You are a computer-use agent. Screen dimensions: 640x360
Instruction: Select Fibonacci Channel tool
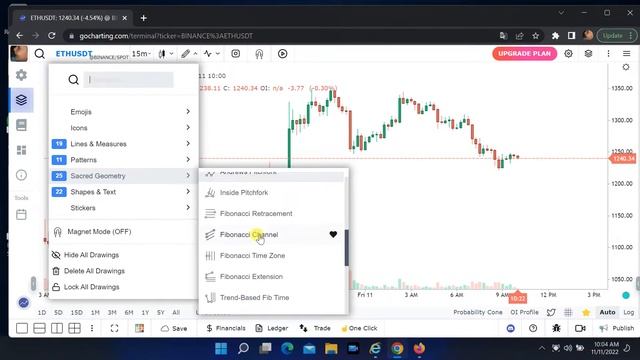[x=272, y=234]
